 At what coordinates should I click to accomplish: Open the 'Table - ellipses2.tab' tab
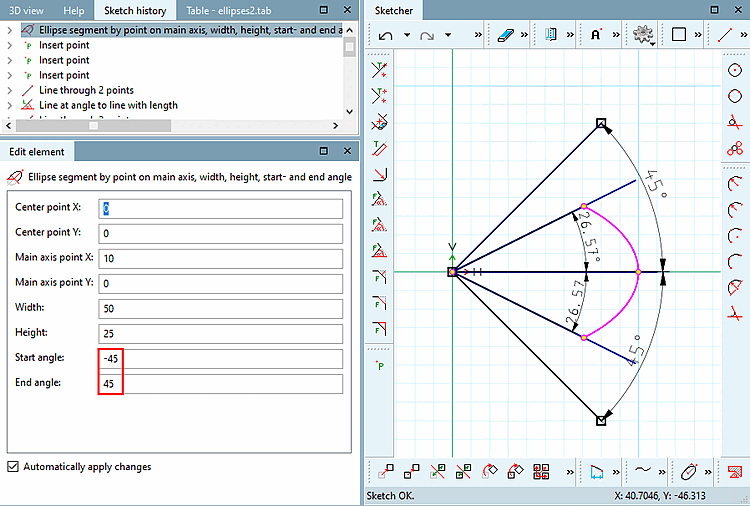point(227,10)
